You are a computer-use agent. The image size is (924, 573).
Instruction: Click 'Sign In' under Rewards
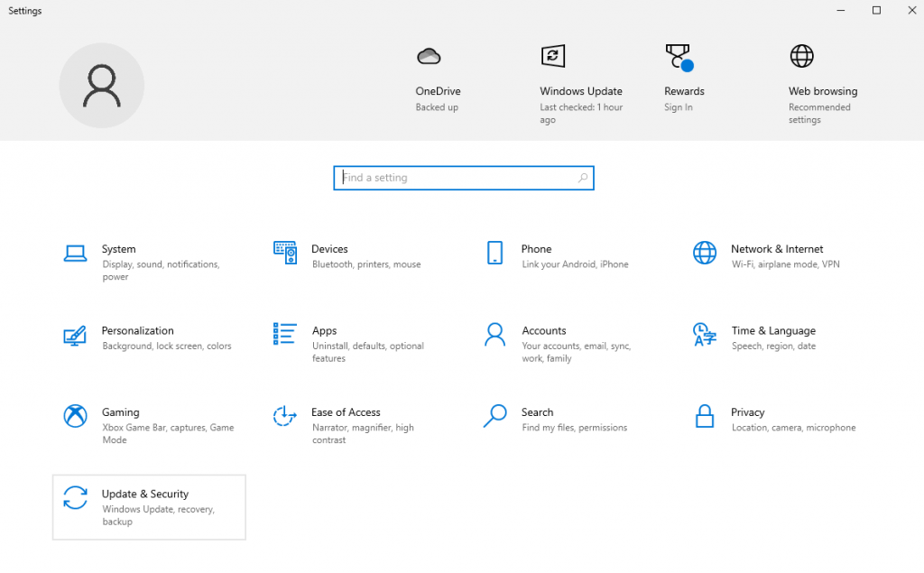679,107
